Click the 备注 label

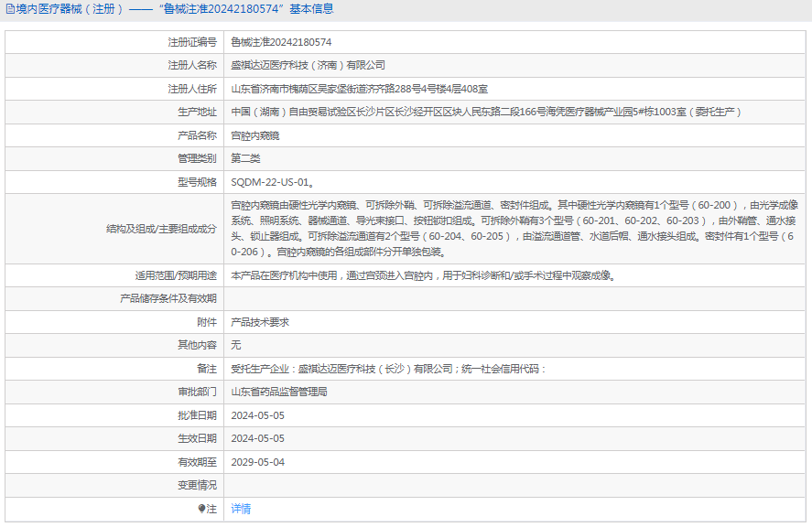207,369
